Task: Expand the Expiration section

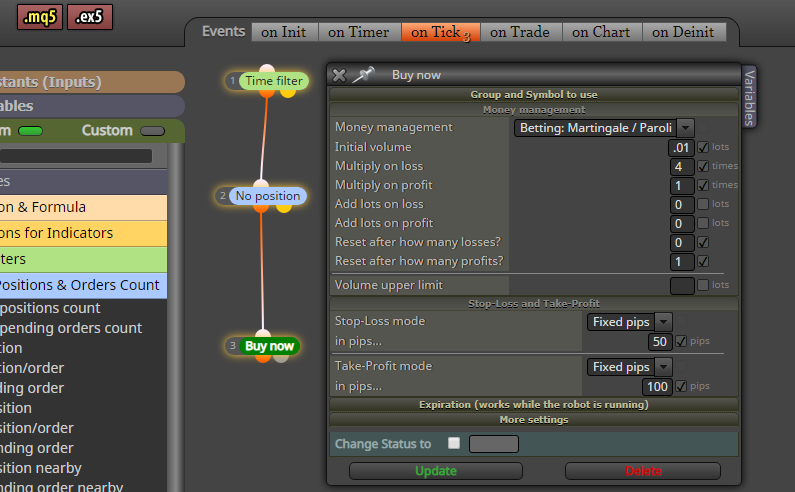Action: 534,404
